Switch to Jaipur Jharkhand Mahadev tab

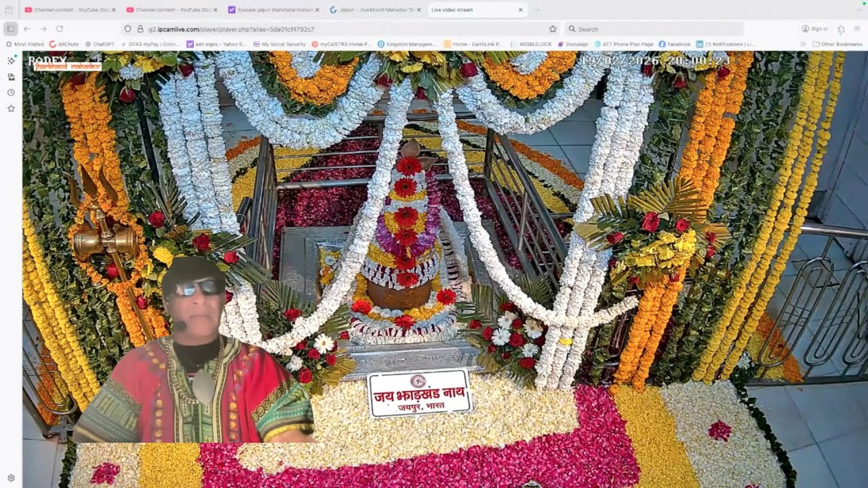pyautogui.click(x=375, y=10)
